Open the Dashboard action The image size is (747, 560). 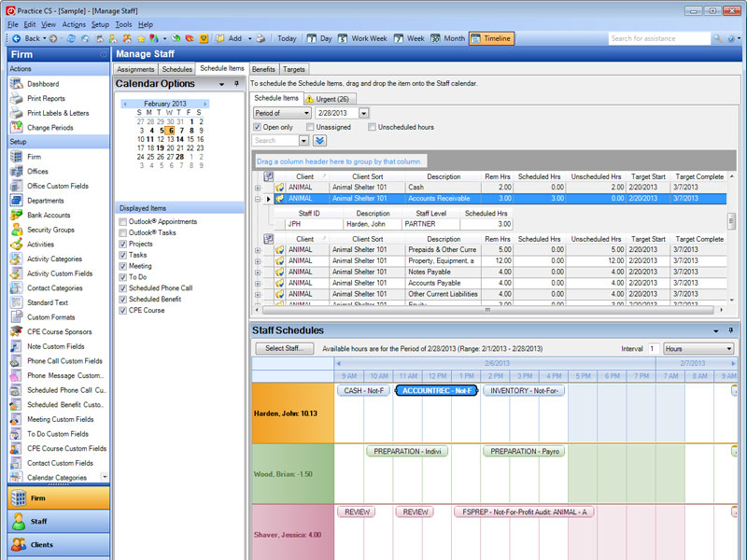click(x=42, y=84)
